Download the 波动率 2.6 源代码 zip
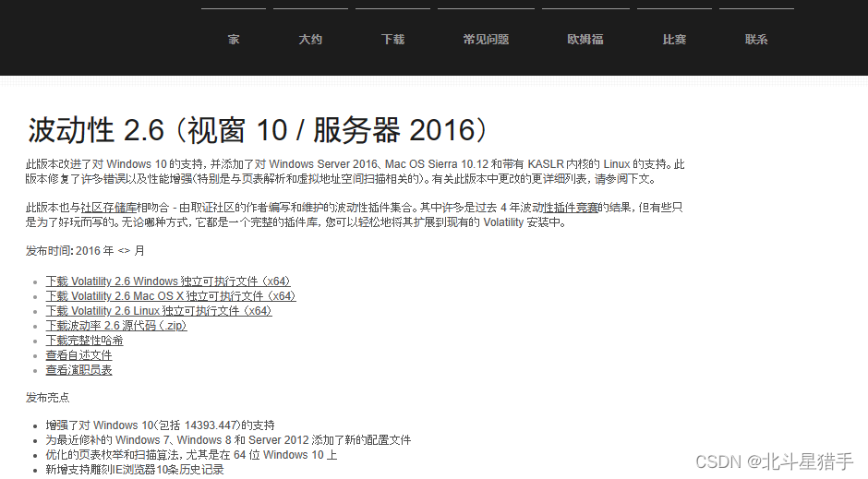 point(116,325)
